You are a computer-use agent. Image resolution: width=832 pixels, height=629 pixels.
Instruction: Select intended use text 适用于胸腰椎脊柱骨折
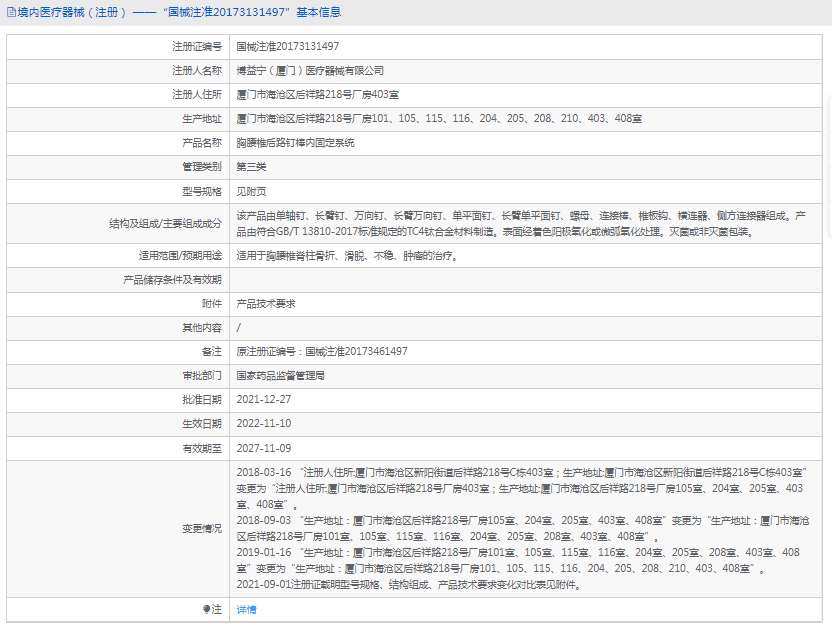(x=348, y=256)
